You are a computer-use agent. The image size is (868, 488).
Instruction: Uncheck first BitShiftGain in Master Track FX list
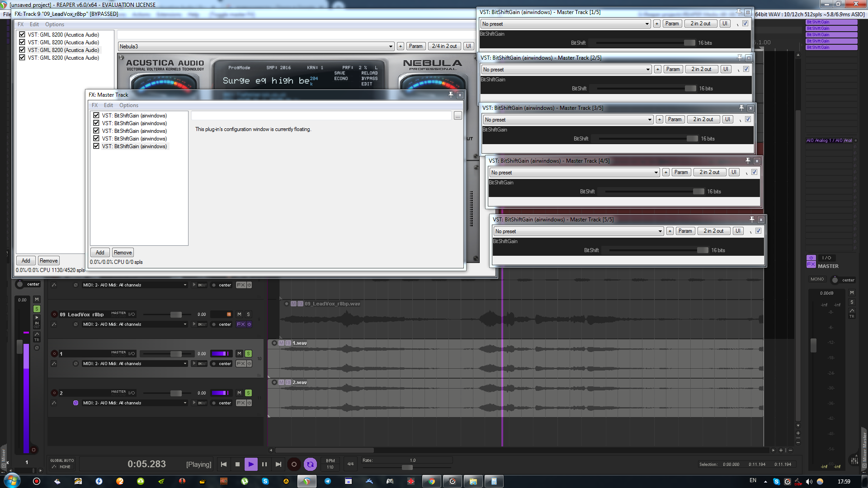click(x=96, y=116)
